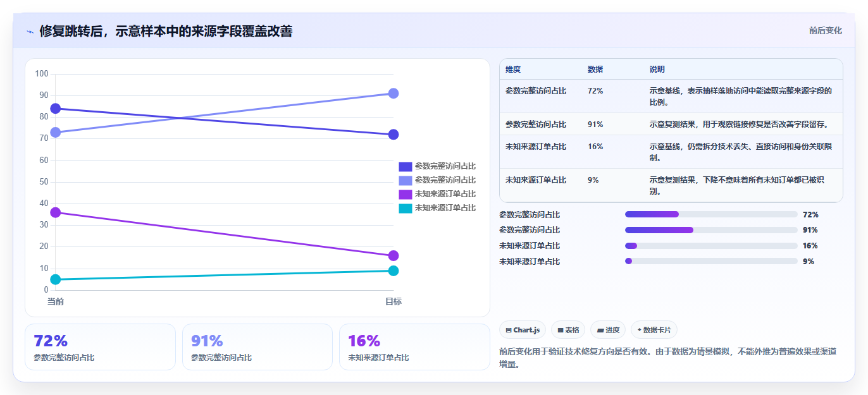The image size is (868, 395).
Task: Click the chart title 修复跳转后，示意样本中的来源字段覆盖改善
Action: pos(166,32)
